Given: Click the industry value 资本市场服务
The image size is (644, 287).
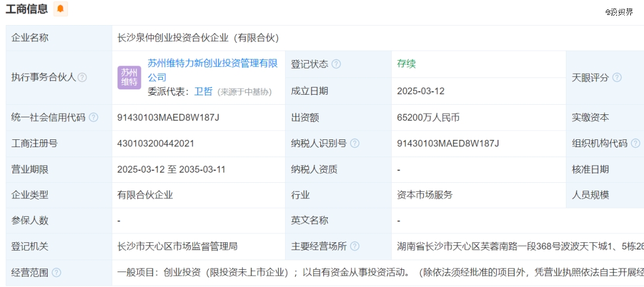Looking at the screenshot, I should (x=425, y=195).
